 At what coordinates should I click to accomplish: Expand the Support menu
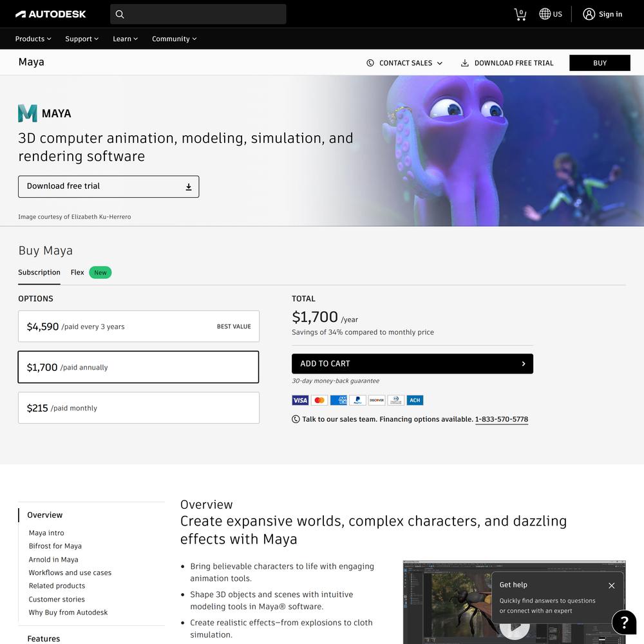(x=82, y=39)
